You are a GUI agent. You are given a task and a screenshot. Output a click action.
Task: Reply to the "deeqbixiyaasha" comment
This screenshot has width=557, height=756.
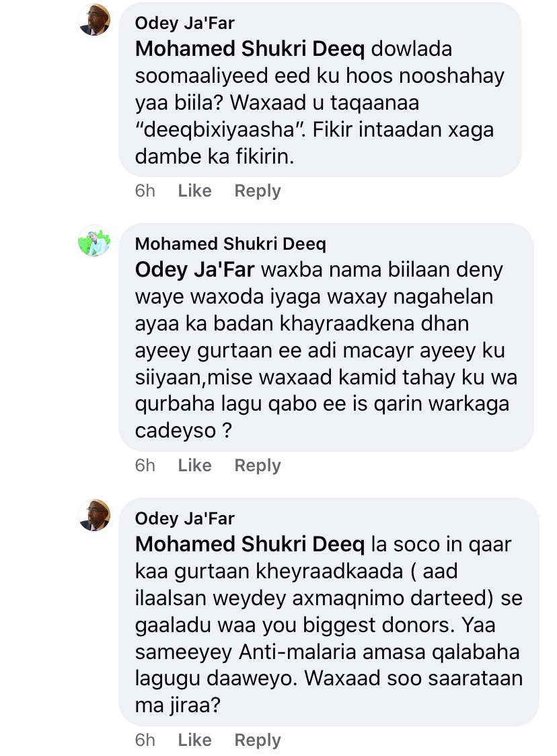pos(257,191)
